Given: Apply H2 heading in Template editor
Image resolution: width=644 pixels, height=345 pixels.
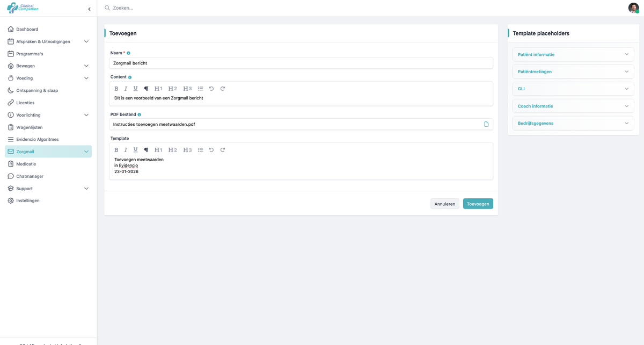Looking at the screenshot, I should (173, 150).
